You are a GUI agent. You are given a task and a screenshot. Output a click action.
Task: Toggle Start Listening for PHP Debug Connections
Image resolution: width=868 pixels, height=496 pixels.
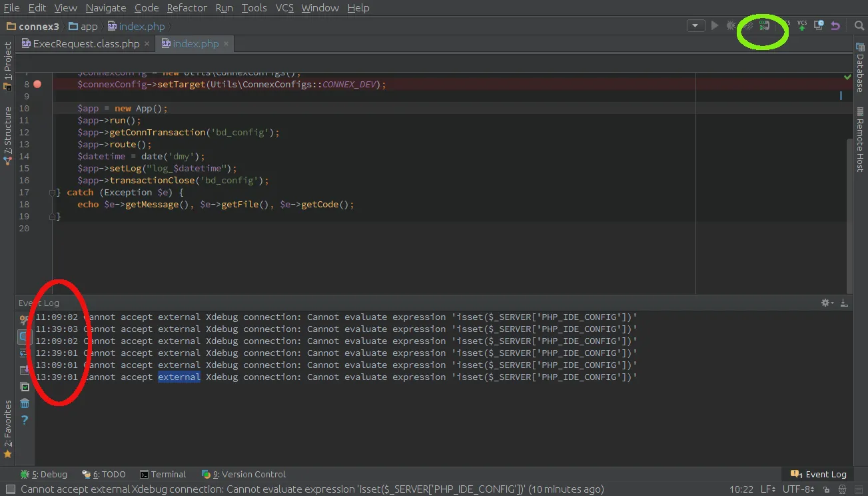pyautogui.click(x=765, y=26)
